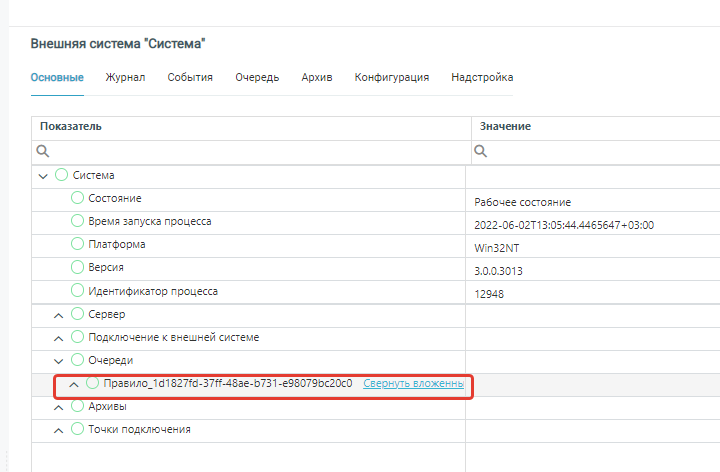Click the status circle beside Сервер
This screenshot has height=472, width=720.
point(78,314)
